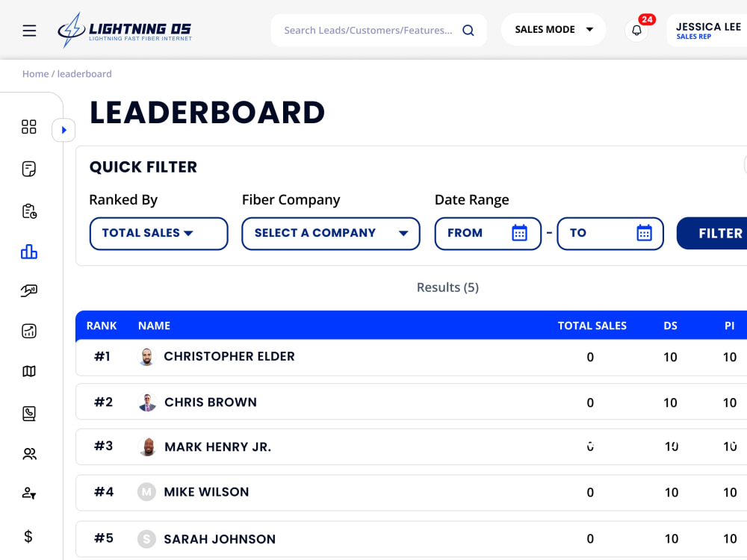
Task: Select the CHRIS BROWN name
Action: point(210,402)
